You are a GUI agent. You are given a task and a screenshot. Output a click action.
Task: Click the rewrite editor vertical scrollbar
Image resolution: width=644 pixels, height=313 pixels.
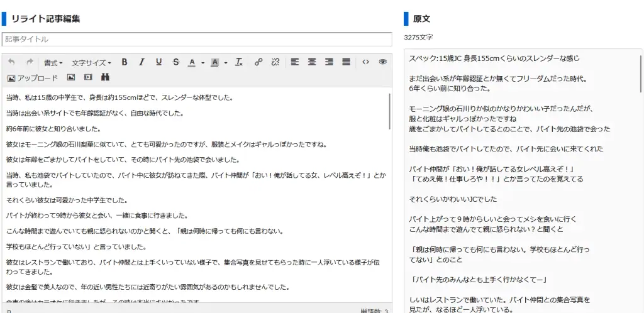[389, 112]
